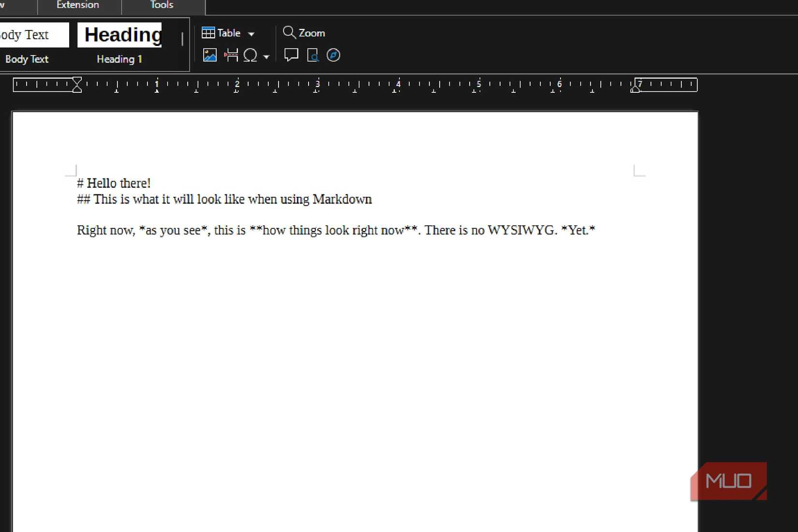
Task: Expand the styles gallery scrollbar strip
Action: (x=182, y=38)
